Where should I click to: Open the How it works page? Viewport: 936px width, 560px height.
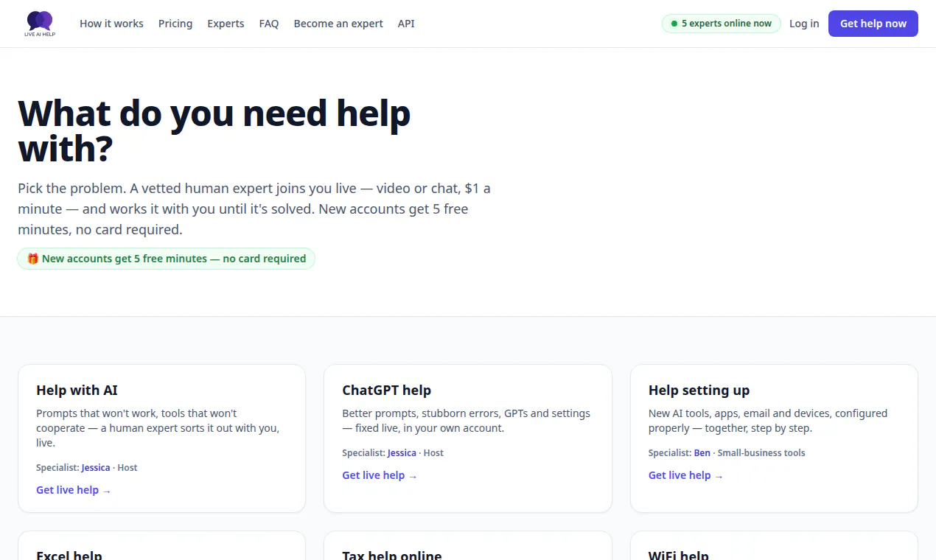[111, 24]
